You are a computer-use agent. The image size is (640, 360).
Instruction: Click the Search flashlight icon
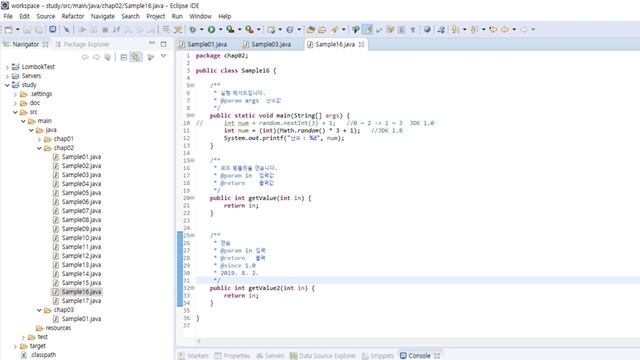coord(335,29)
